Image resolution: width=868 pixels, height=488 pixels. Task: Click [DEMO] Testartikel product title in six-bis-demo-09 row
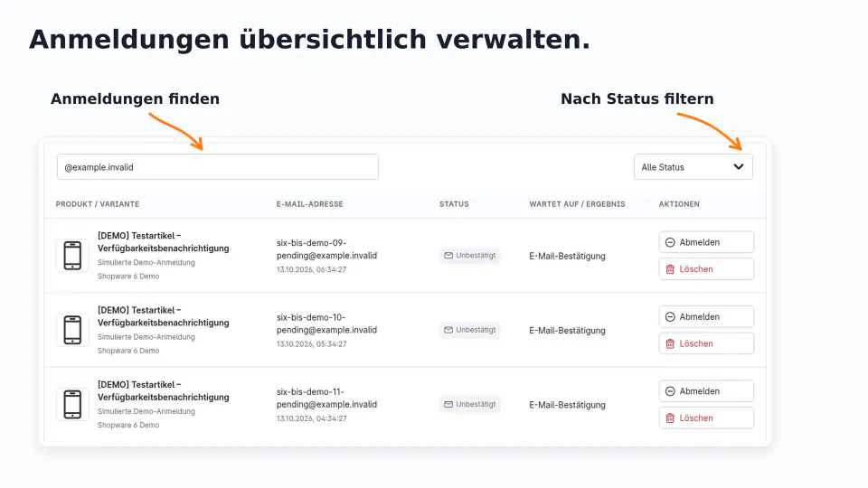164,242
